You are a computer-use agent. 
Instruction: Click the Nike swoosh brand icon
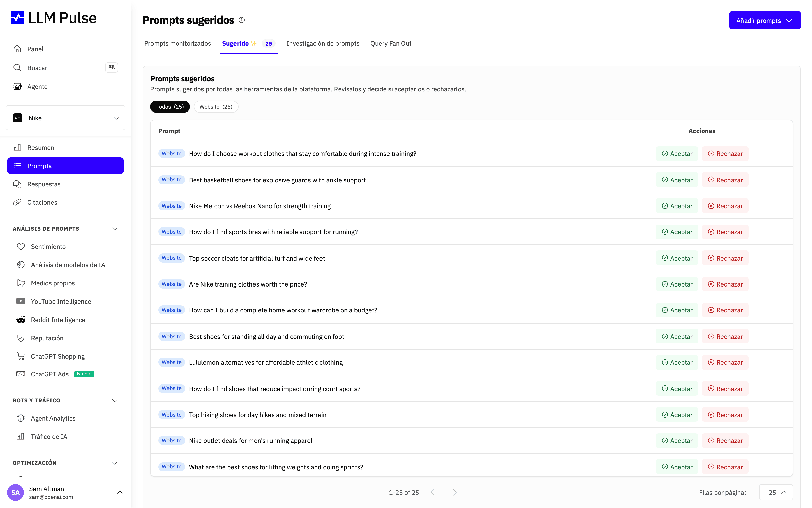[18, 118]
